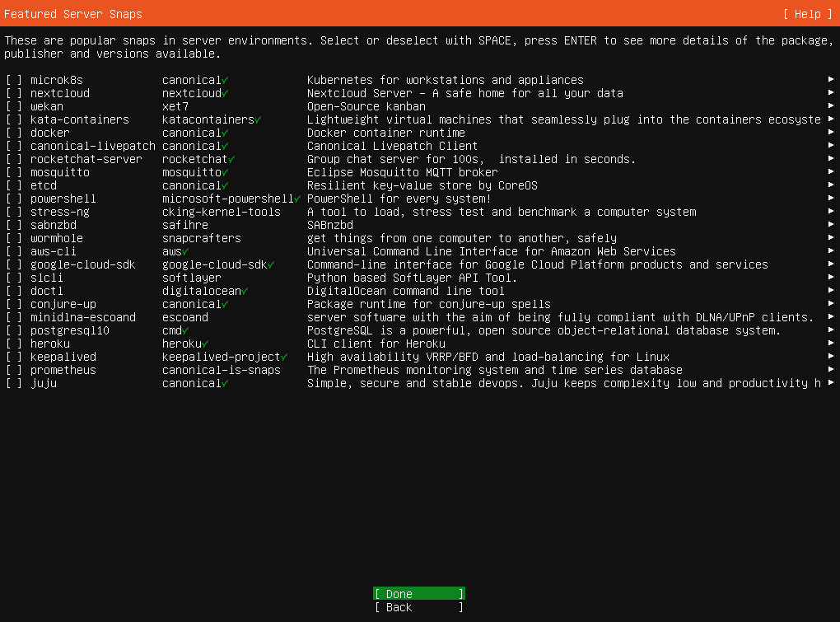This screenshot has width=840, height=622.
Task: Click verified checkmark next to microsoft-powershell
Action: (x=297, y=199)
